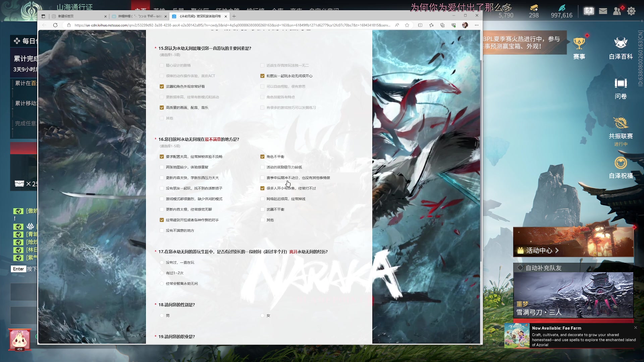Check 网络延迟很高，经常掉线
This screenshot has width=644, height=362.
[x=262, y=199]
